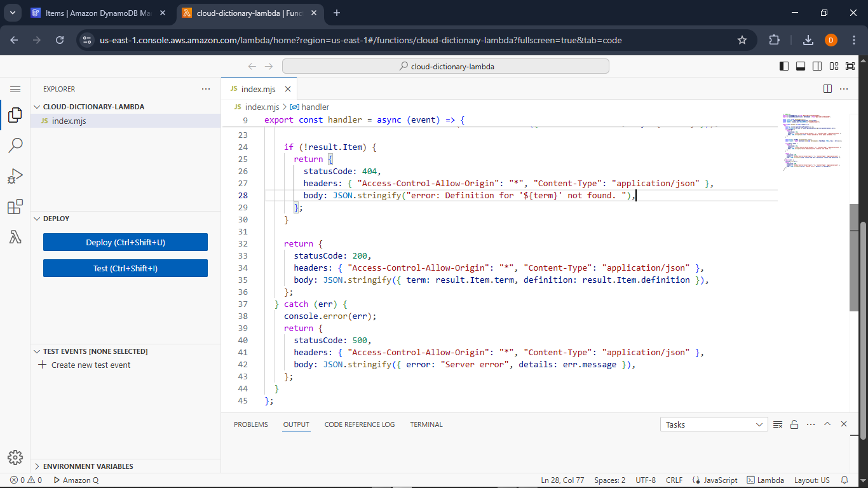868x488 pixels.
Task: Toggle the bottom panel visibility
Action: click(801, 65)
